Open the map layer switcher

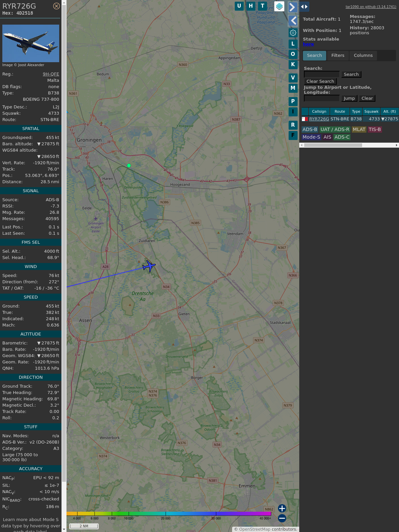coord(279,6)
